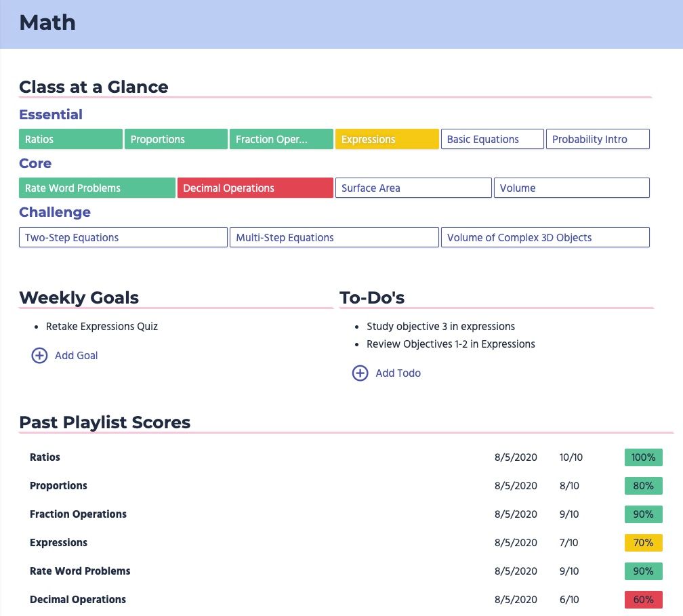This screenshot has width=683, height=616.
Task: Click the red 60% score badge
Action: 644,600
